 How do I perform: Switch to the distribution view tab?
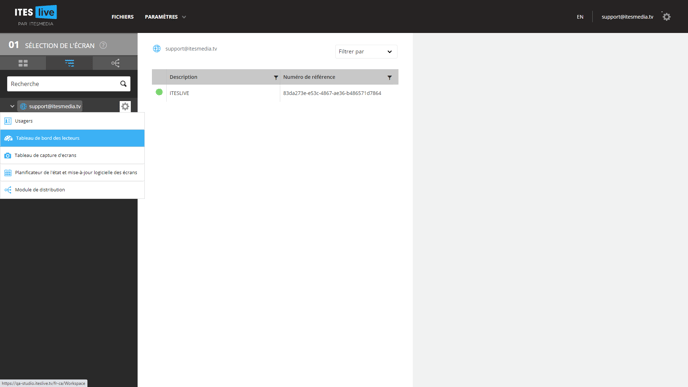(x=115, y=63)
